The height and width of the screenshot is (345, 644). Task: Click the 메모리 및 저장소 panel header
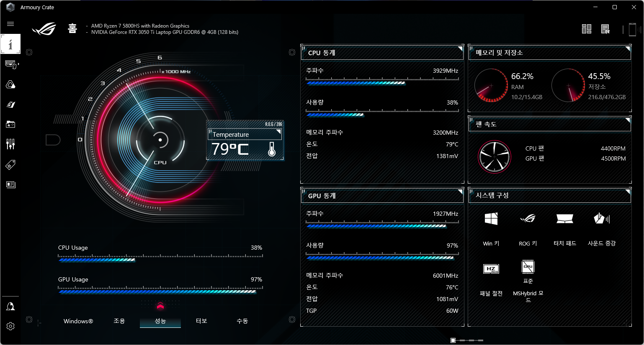(550, 53)
